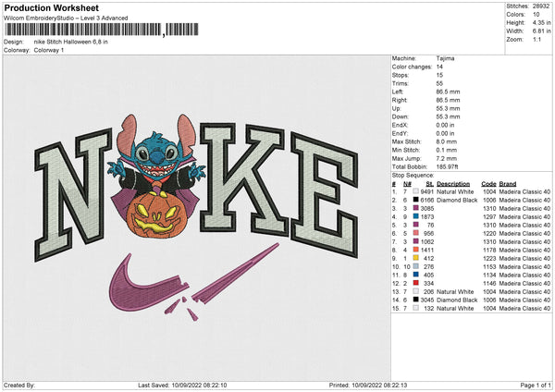This screenshot has width=555, height=392.
Task: Click the Production Worksheet title
Action: point(51,7)
